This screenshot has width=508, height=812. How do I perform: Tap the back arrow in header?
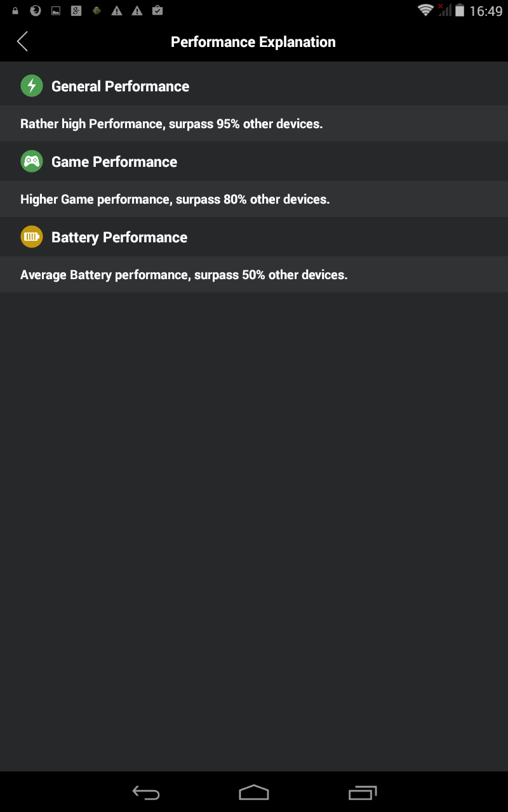point(23,42)
